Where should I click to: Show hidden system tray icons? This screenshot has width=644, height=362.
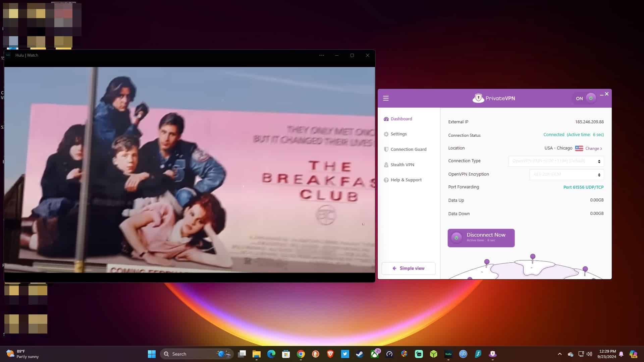pyautogui.click(x=559, y=354)
